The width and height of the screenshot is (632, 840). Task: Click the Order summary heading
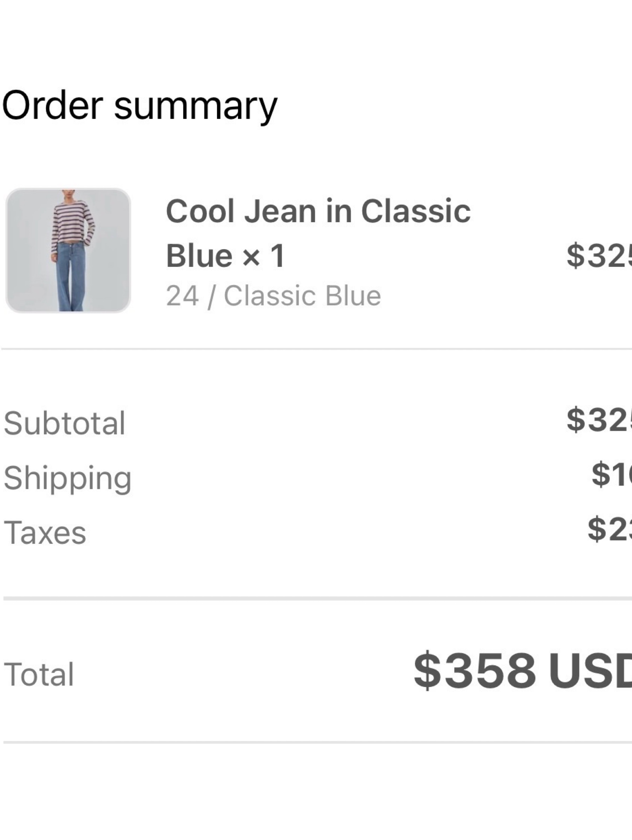(140, 105)
